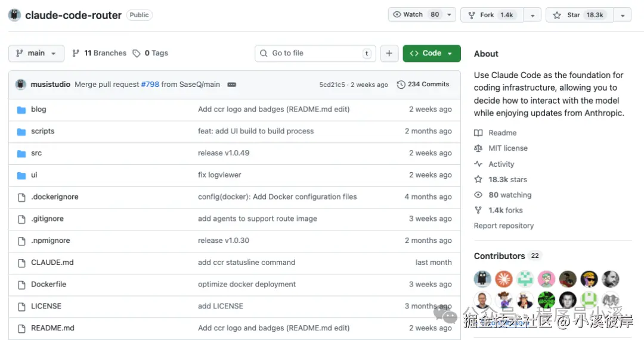This screenshot has width=644, height=340.
Task: Open the ui folder
Action: click(x=34, y=174)
